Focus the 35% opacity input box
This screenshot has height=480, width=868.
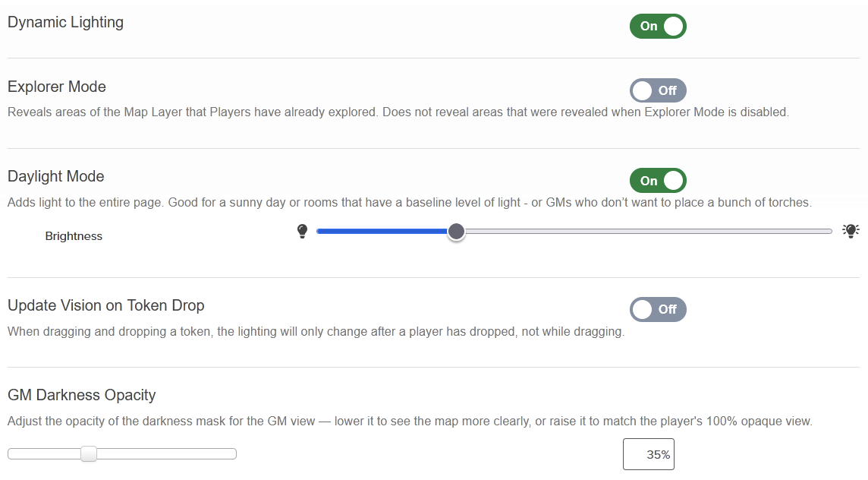[648, 454]
